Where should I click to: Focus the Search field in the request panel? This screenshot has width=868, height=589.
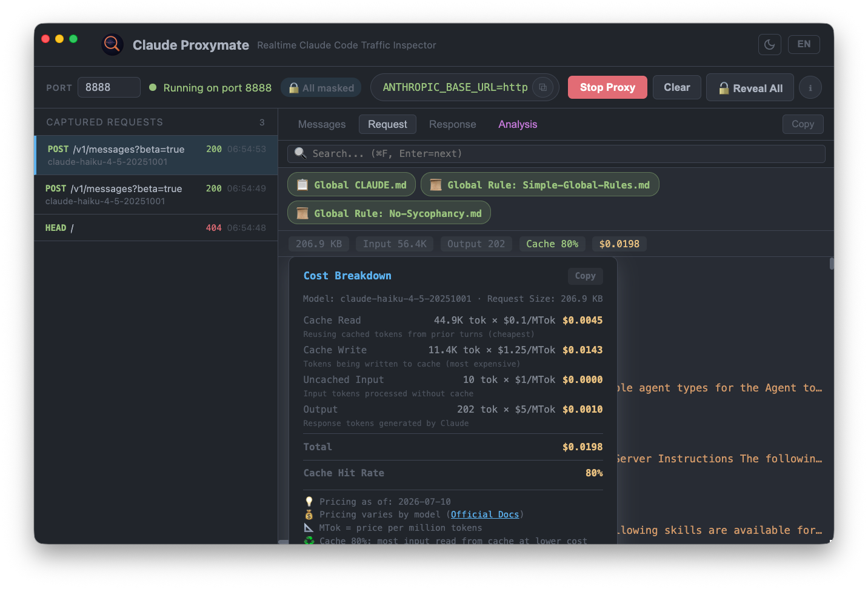[556, 154]
